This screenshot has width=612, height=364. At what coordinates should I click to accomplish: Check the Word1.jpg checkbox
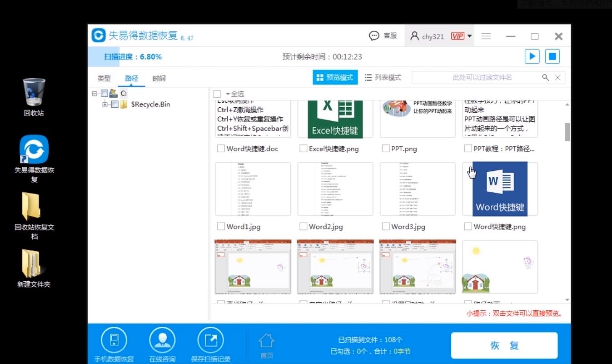(221, 226)
